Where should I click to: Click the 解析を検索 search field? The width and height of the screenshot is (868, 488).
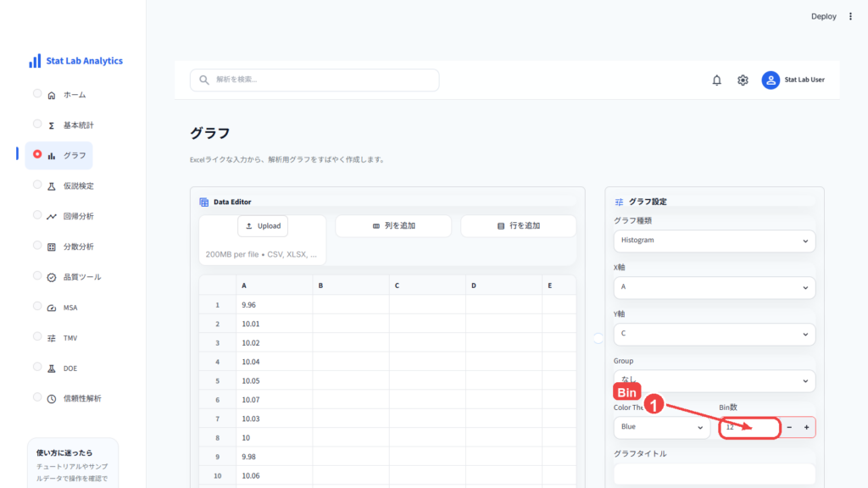coord(314,80)
